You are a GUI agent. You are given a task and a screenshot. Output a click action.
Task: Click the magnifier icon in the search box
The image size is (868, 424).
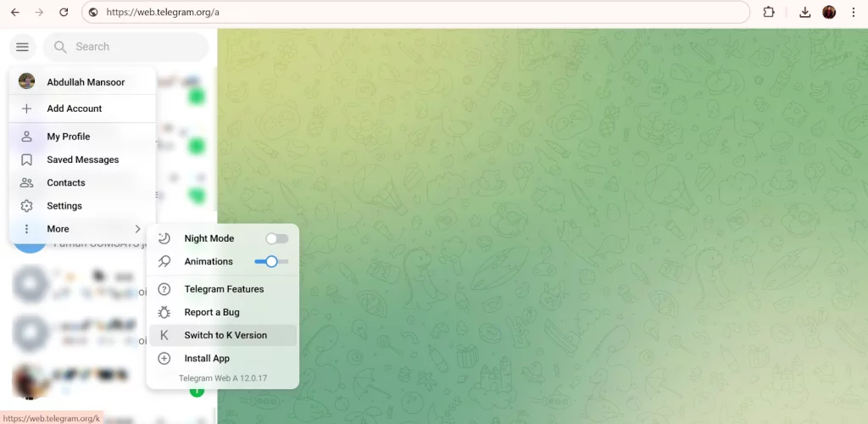coord(60,47)
